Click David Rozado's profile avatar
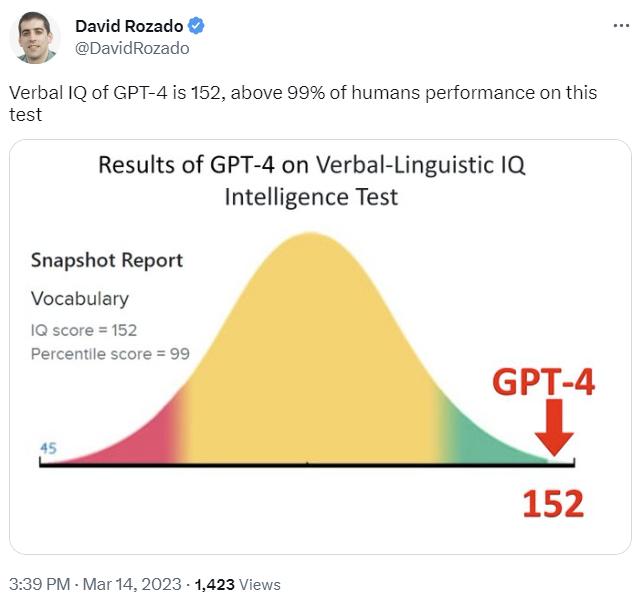 (34, 37)
